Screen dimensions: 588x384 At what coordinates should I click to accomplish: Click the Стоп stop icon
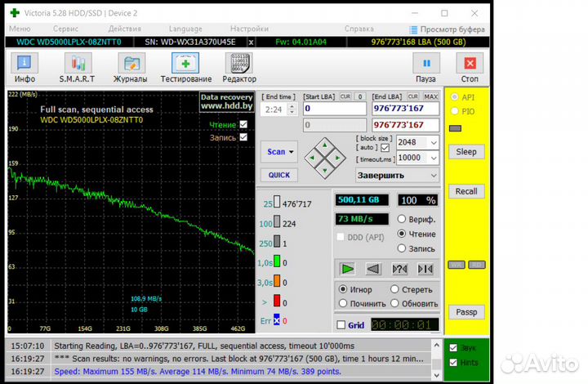470,63
